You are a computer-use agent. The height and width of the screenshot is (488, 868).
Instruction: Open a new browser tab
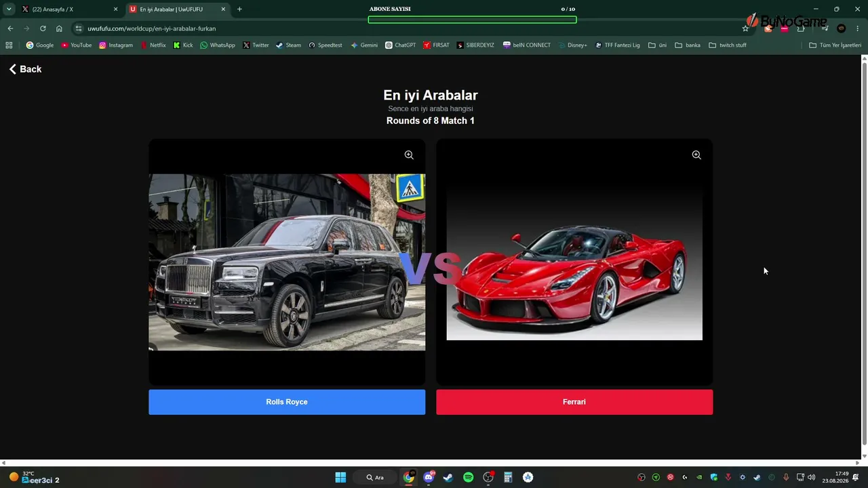pyautogui.click(x=239, y=9)
